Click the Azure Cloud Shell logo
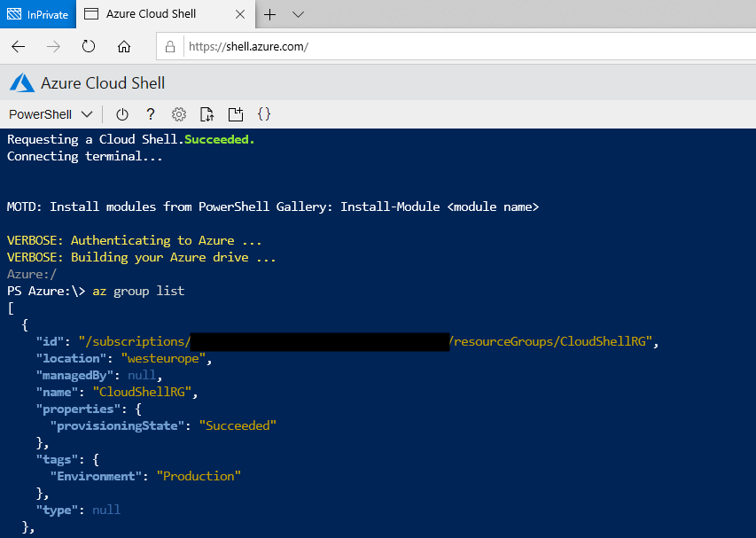This screenshot has height=538, width=756. tap(19, 82)
